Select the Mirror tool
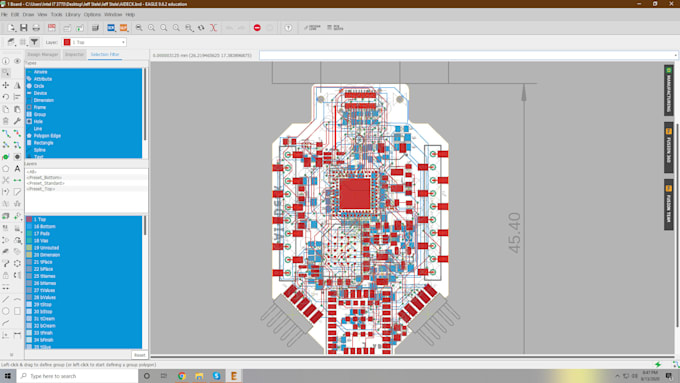The image size is (680, 383). [17, 85]
